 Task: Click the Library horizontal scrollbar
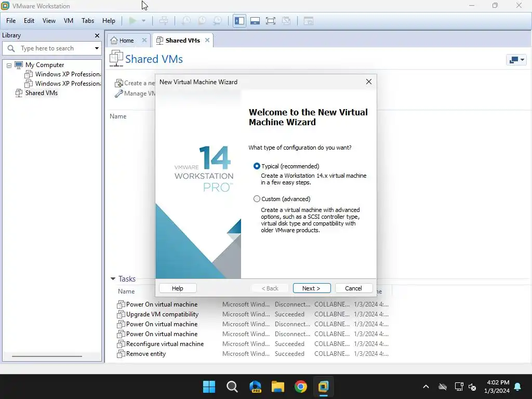coord(47,356)
